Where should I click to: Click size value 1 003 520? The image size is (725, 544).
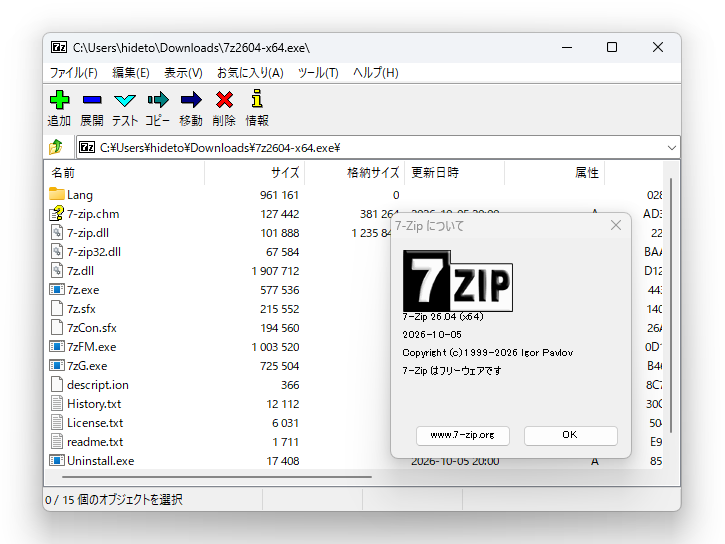pos(275,347)
